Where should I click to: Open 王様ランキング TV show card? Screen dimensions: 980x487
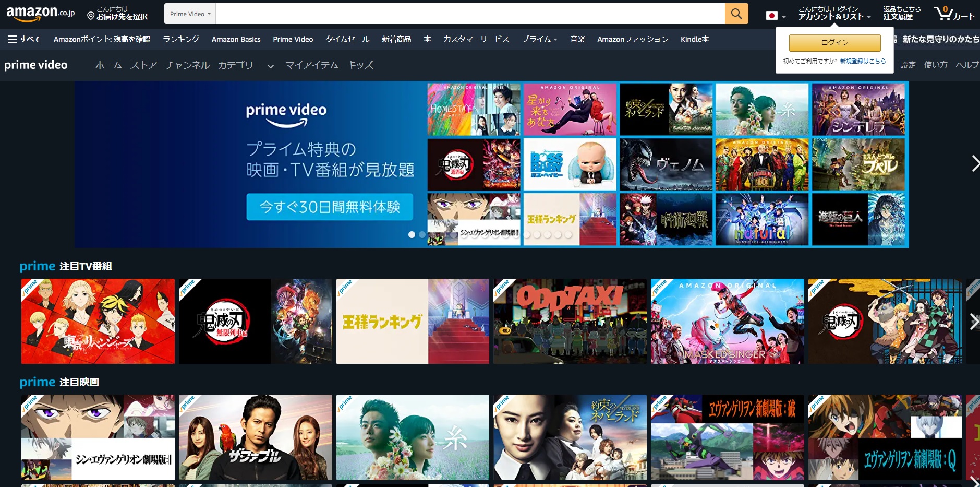[x=413, y=321]
